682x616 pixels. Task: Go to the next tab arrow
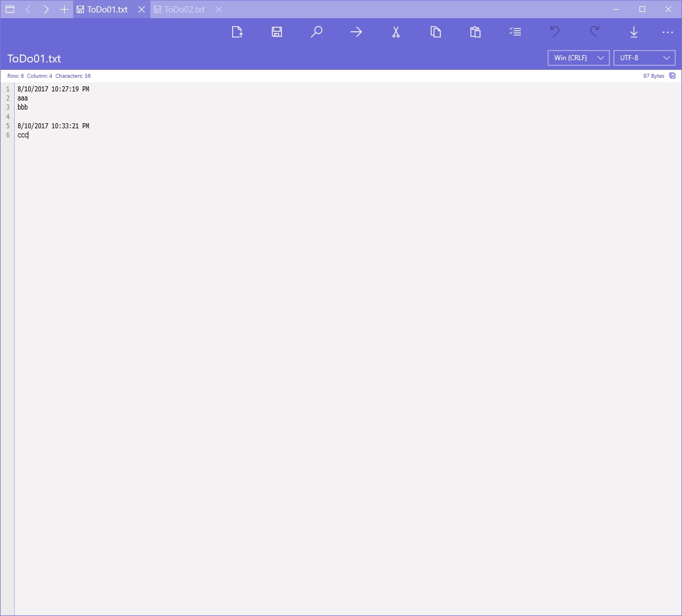tap(46, 9)
